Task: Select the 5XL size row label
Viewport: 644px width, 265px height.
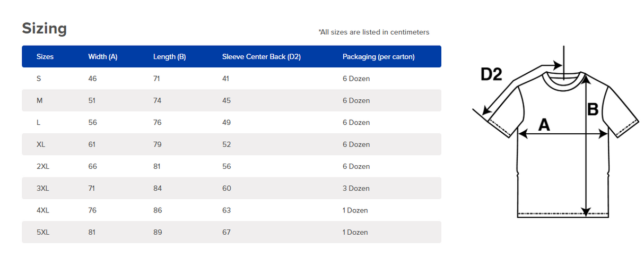Action: point(42,232)
